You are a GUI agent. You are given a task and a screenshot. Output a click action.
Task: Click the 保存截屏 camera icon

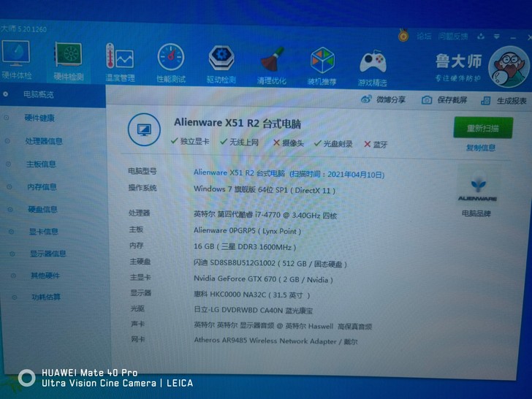pos(427,100)
